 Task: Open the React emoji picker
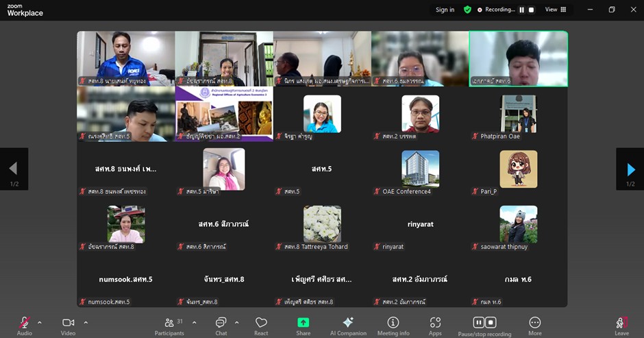[261, 323]
